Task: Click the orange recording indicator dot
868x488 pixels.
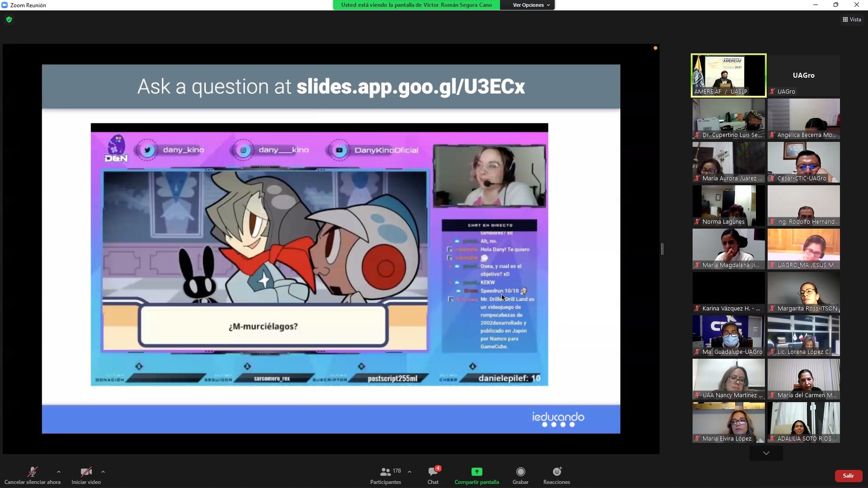Action: point(655,48)
